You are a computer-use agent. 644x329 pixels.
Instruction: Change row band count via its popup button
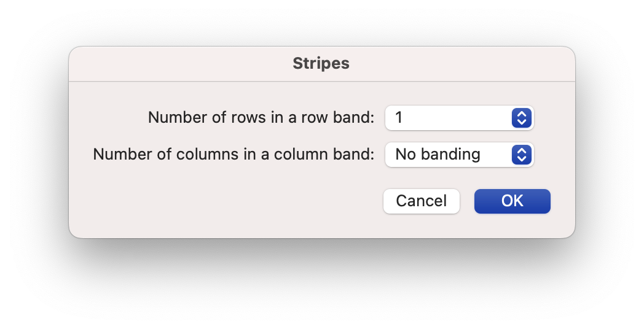pos(459,118)
